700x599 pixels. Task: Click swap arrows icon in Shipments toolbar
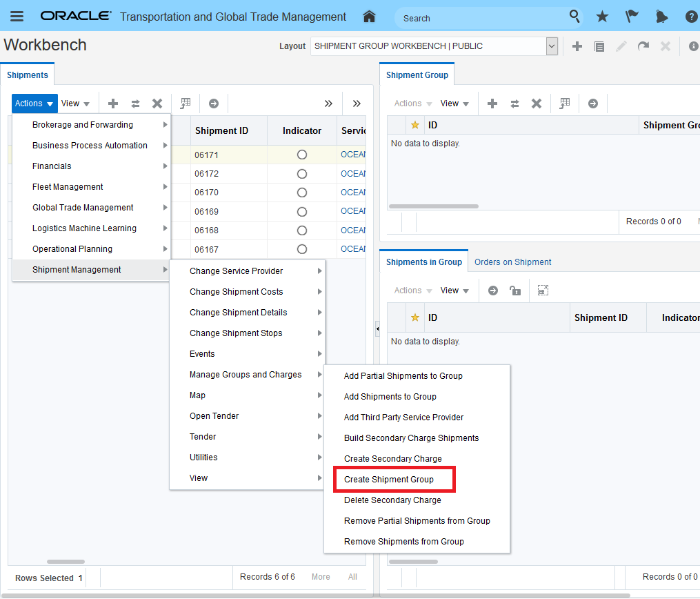pos(135,104)
